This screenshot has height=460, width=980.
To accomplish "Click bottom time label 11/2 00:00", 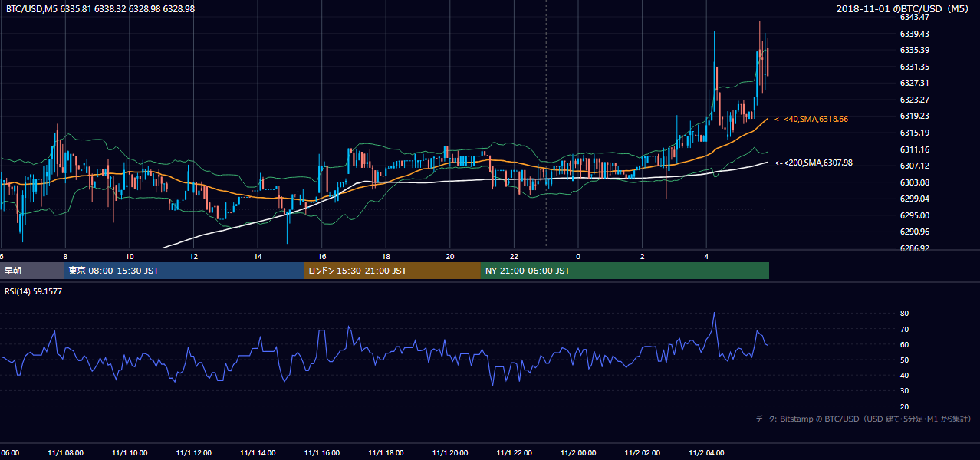I will click(578, 452).
